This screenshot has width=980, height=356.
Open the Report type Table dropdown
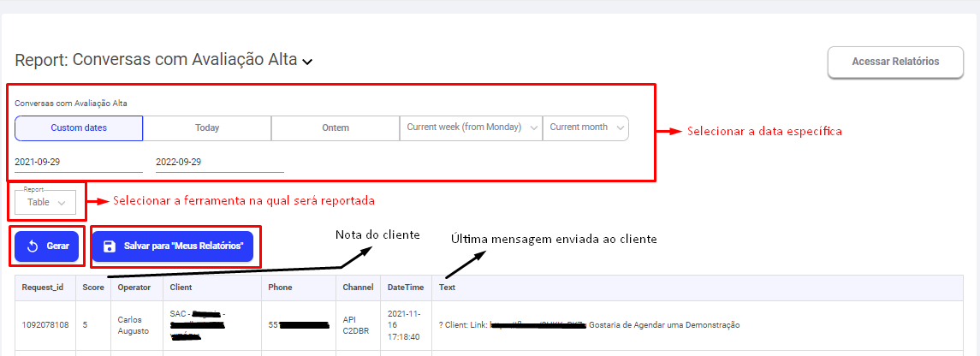click(x=45, y=203)
